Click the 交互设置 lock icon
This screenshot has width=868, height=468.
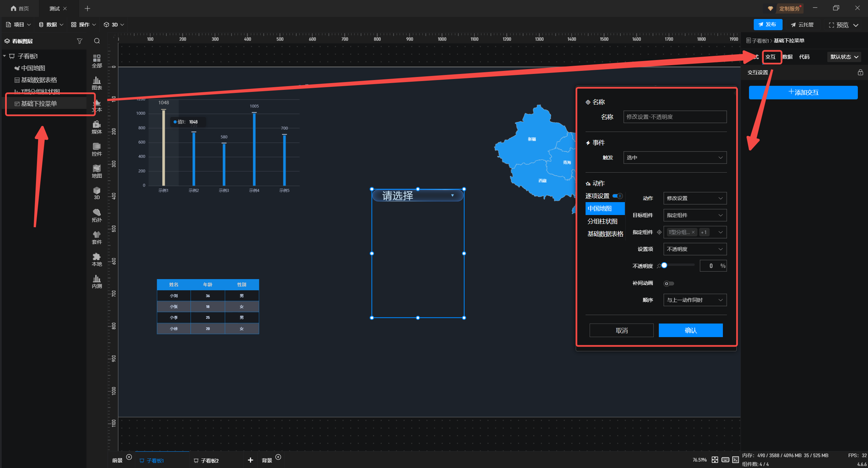(x=860, y=72)
